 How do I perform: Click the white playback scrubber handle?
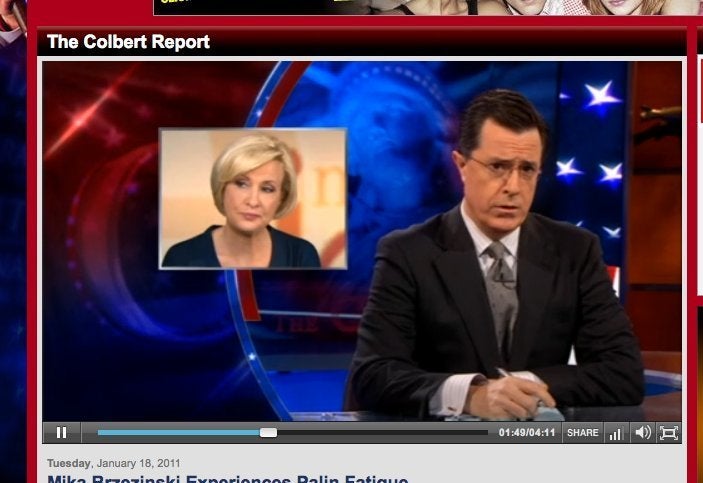[x=268, y=432]
